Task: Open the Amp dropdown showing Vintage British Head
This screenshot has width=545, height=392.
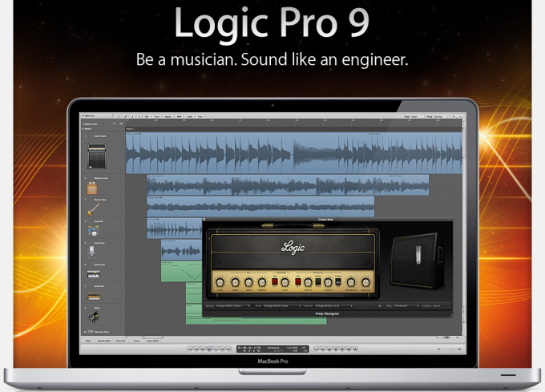Action: (282, 305)
